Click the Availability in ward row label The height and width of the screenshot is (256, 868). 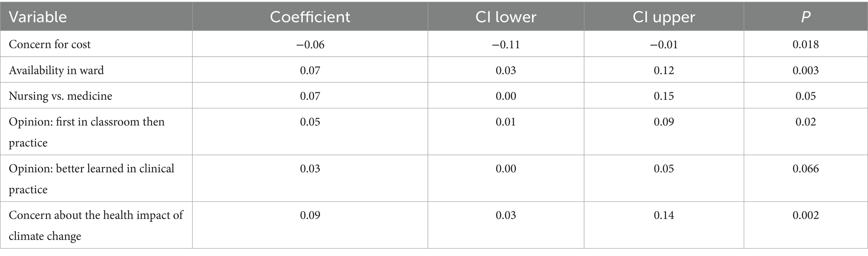pyautogui.click(x=56, y=70)
